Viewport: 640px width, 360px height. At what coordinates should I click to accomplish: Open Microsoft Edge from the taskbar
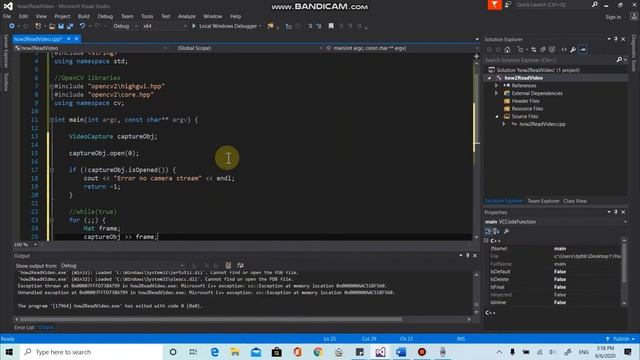(214, 352)
